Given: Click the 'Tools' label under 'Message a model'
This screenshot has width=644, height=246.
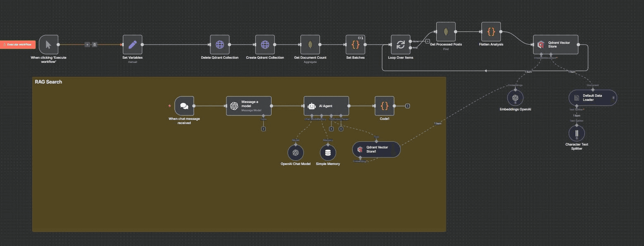Looking at the screenshot, I should (x=264, y=119).
